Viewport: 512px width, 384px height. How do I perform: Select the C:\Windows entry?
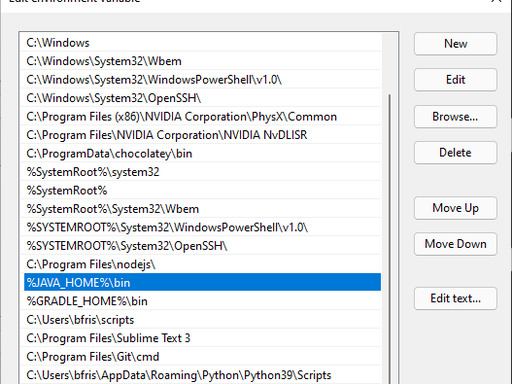coord(202,43)
